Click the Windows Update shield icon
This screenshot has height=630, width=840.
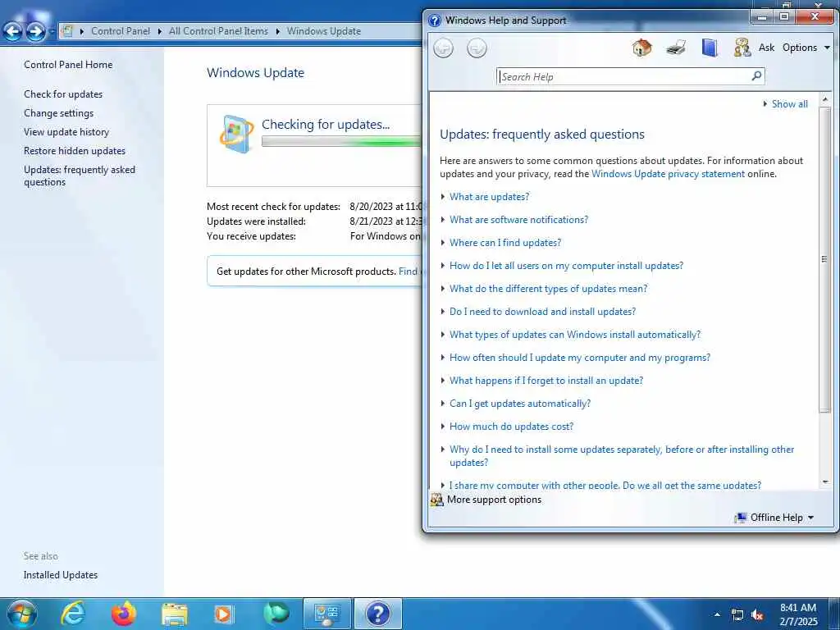pos(236,134)
